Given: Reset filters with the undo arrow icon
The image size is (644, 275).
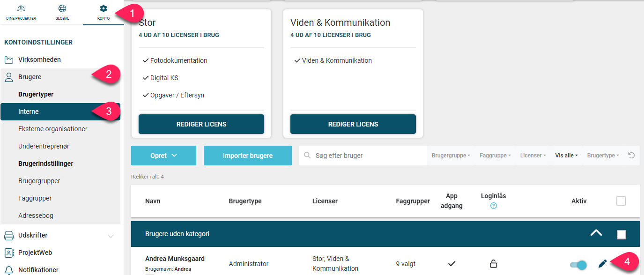Looking at the screenshot, I should [x=631, y=155].
